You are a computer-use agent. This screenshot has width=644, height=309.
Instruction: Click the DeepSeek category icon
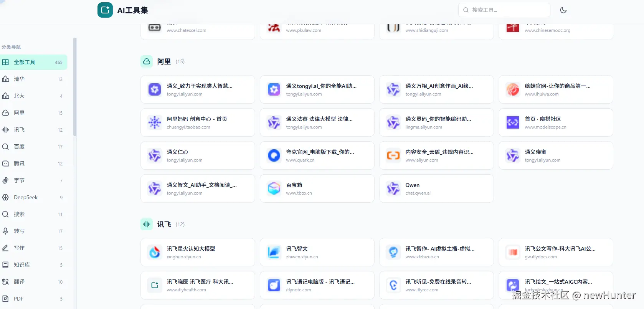(x=5, y=197)
